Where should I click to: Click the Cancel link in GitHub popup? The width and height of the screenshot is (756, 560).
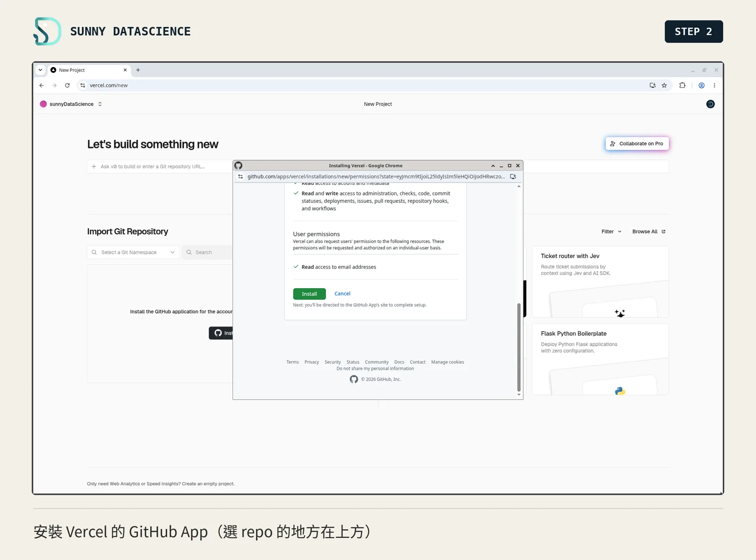342,293
